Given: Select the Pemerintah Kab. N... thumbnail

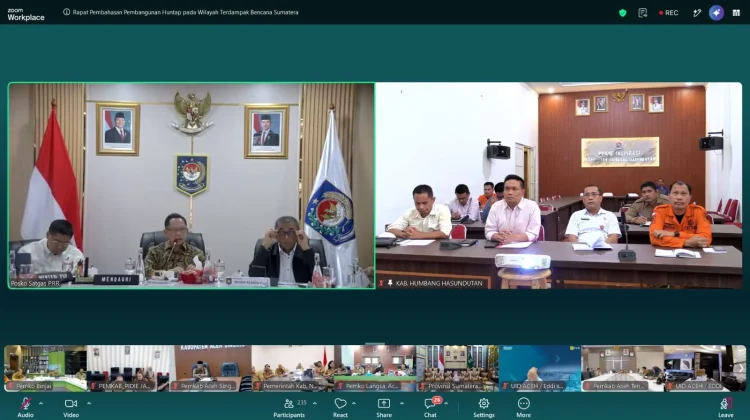Looking at the screenshot, I should coord(293,368).
